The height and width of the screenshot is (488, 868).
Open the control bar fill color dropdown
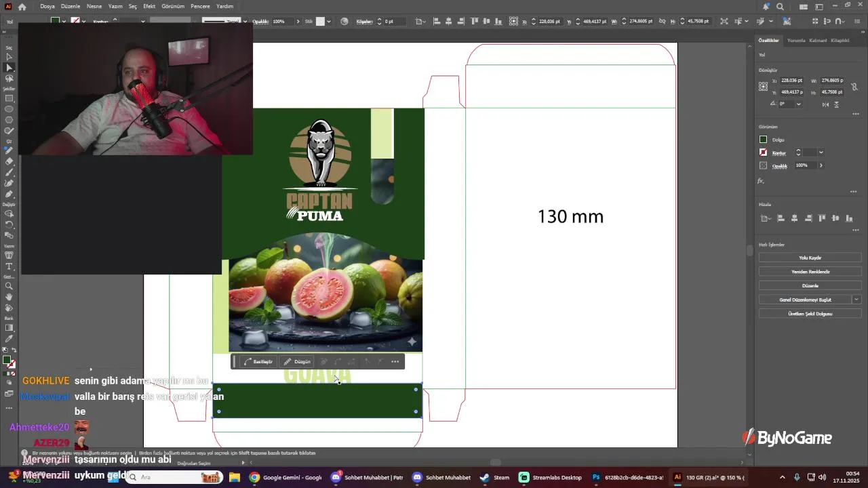click(x=64, y=21)
